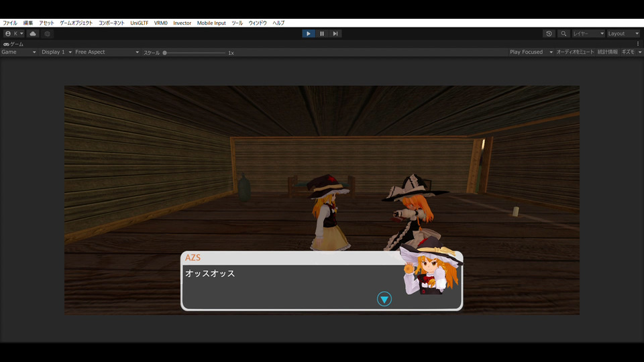The width and height of the screenshot is (644, 362).
Task: Toggle Play mode button
Action: 309,34
